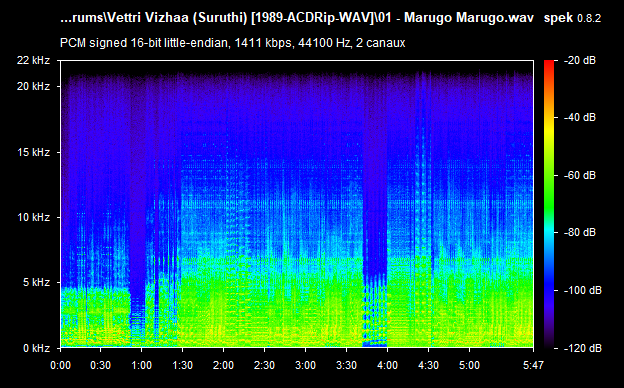Click the file path title ending in Marugo Marugo.wav
The height and width of the screenshot is (388, 624).
point(297,18)
